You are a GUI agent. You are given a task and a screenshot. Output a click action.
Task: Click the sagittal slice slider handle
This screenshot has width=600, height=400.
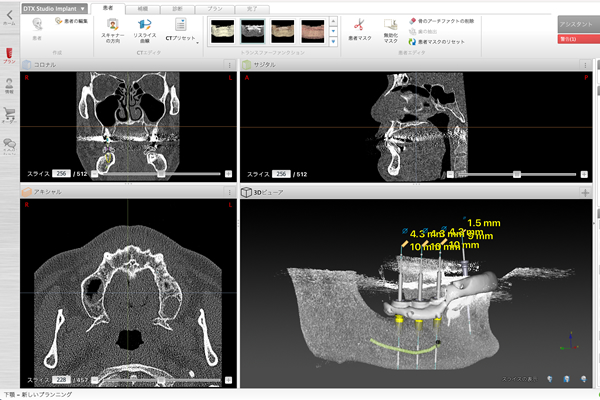coord(517,172)
